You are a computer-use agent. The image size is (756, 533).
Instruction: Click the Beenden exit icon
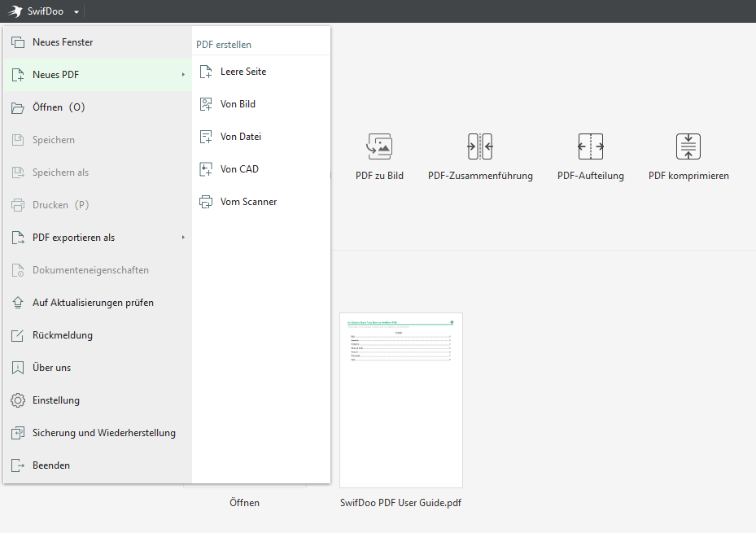pos(18,465)
